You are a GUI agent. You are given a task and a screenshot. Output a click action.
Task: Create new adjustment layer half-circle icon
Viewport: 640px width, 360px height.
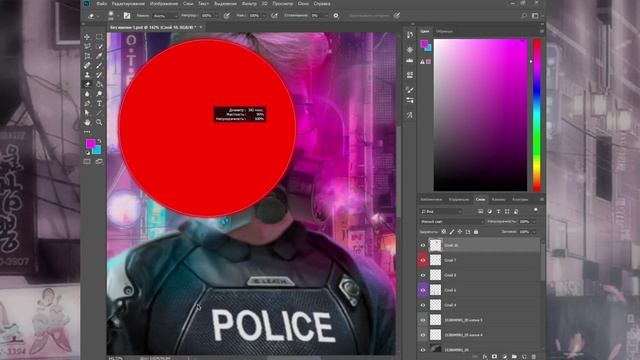(504, 357)
